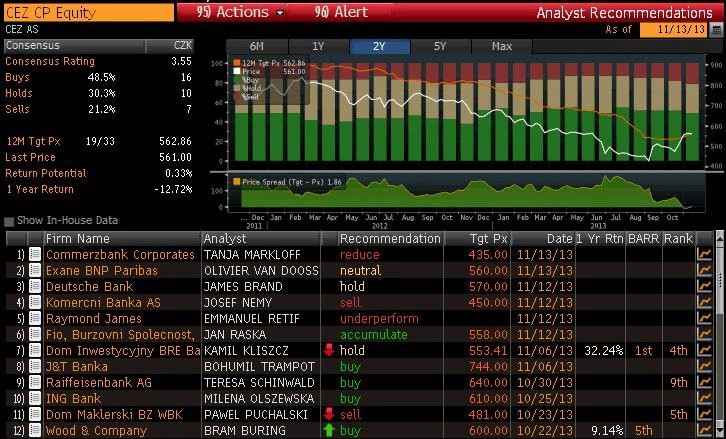Open chart icon in J&T Banka row
726x439 pixels.
click(704, 366)
